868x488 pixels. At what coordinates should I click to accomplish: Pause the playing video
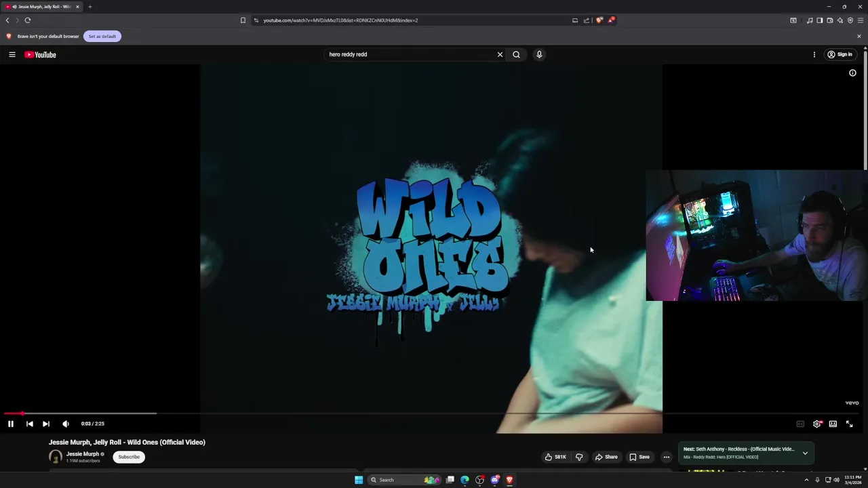pos(11,424)
